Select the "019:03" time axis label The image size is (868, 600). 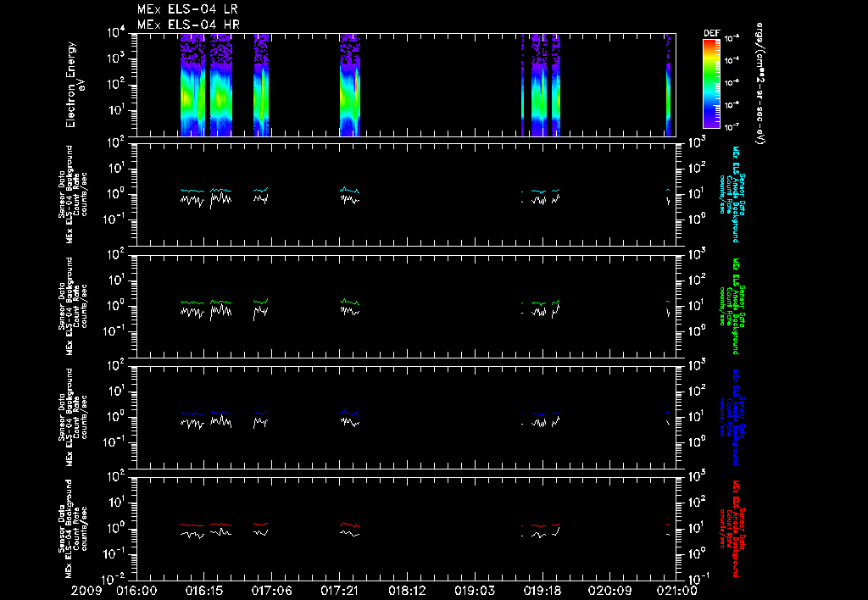pyautogui.click(x=475, y=592)
